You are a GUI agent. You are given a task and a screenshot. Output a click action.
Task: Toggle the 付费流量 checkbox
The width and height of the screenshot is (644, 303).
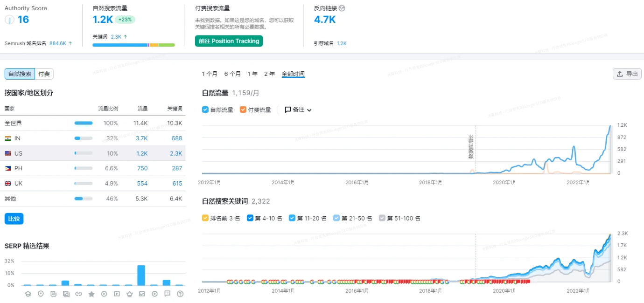tap(243, 110)
